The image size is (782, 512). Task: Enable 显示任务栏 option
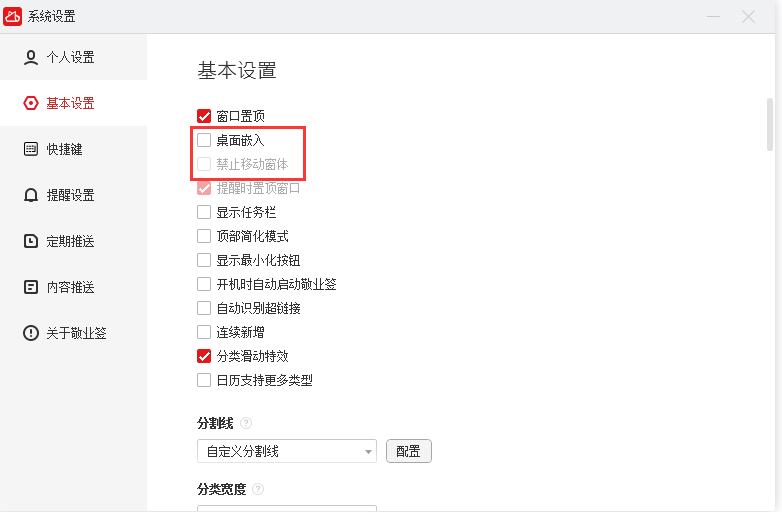[x=205, y=212]
